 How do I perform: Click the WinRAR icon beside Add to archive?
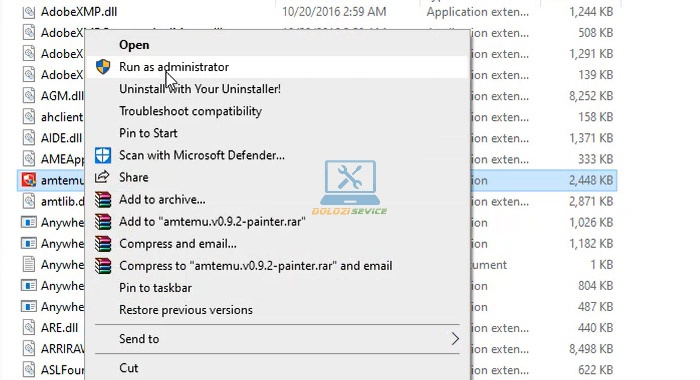click(103, 200)
